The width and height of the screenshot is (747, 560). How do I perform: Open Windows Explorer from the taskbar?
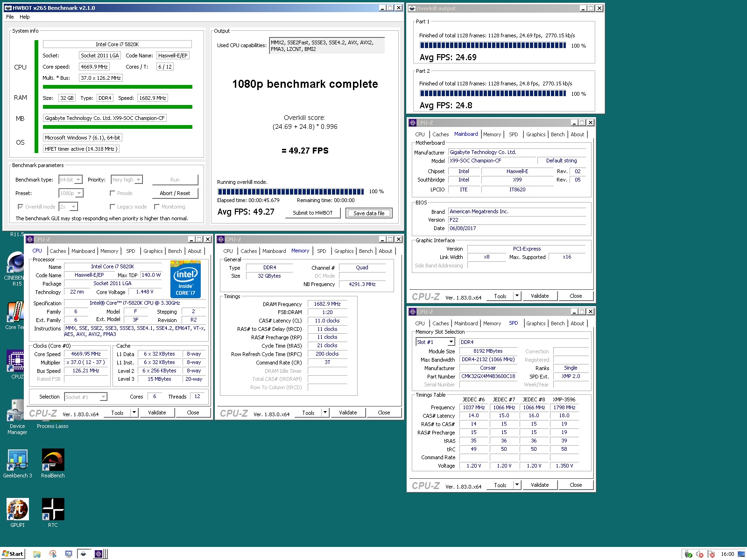[x=37, y=554]
